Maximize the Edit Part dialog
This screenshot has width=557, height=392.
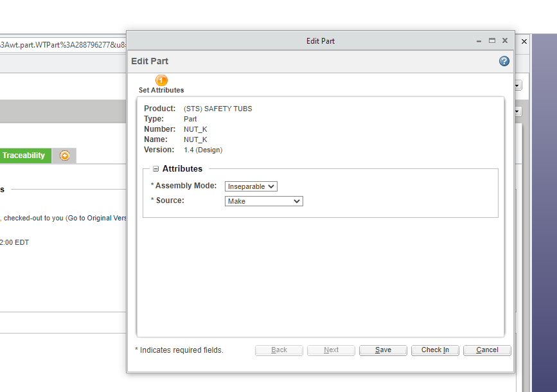492,40
